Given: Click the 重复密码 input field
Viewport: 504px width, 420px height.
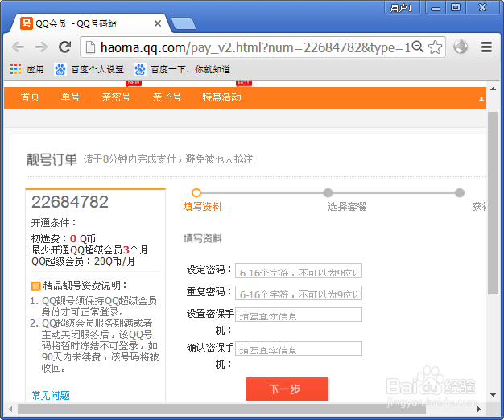Looking at the screenshot, I should (299, 293).
